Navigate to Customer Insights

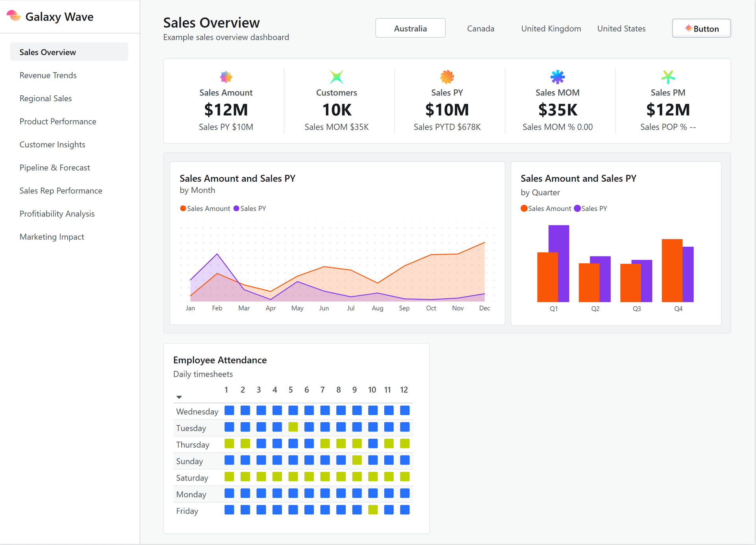pyautogui.click(x=52, y=145)
